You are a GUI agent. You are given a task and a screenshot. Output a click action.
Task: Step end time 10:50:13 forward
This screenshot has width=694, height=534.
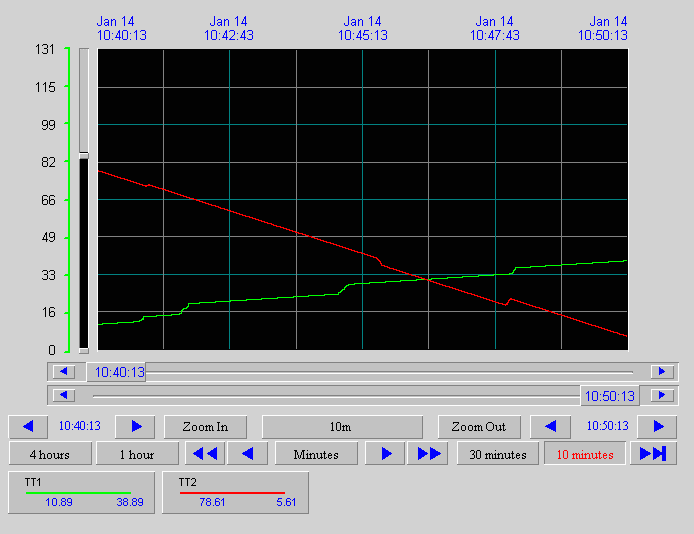point(658,426)
